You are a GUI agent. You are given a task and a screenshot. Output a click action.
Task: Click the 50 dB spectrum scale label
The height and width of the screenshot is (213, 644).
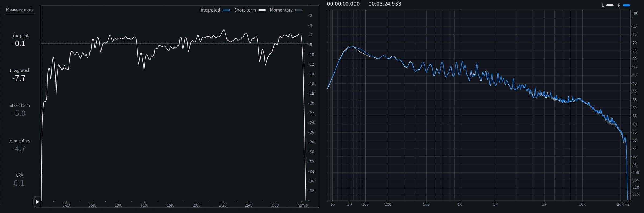coord(634,92)
